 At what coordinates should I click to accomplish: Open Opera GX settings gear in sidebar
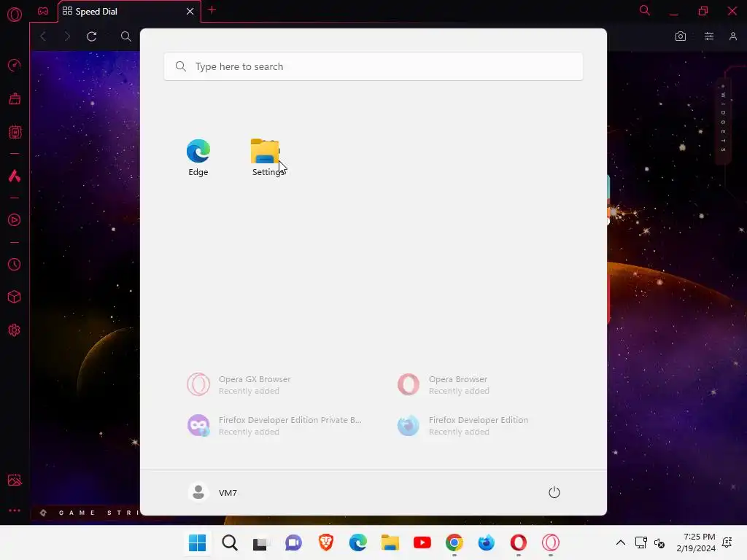[15, 330]
